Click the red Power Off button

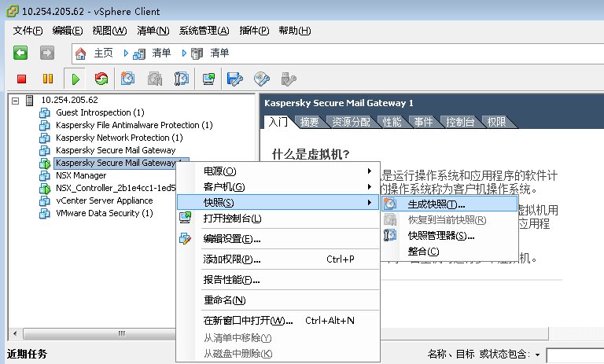click(21, 79)
